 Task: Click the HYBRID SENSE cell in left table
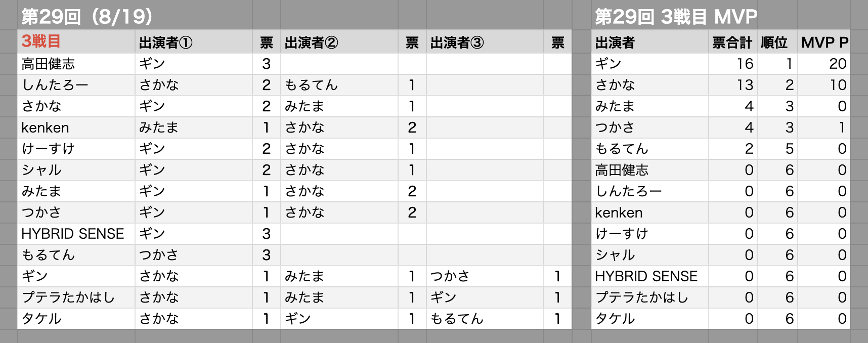click(x=76, y=234)
